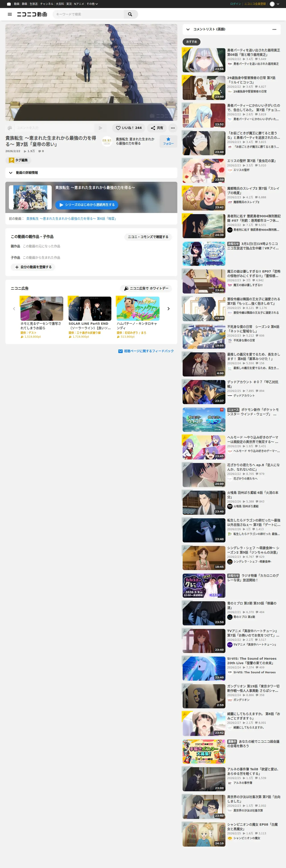Open the 貴族転生 channel icon

click(x=107, y=141)
